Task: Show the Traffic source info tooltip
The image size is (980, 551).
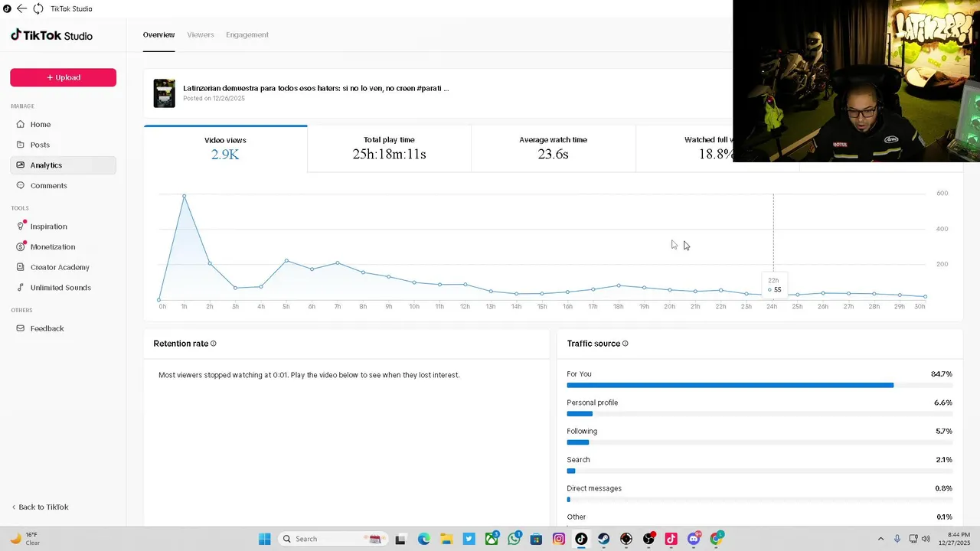Action: (x=626, y=344)
